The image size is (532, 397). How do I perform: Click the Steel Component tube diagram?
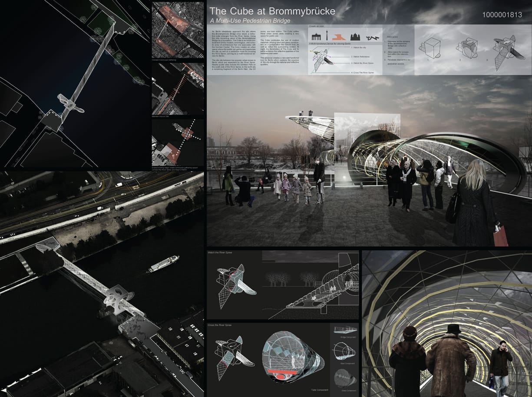(345, 351)
